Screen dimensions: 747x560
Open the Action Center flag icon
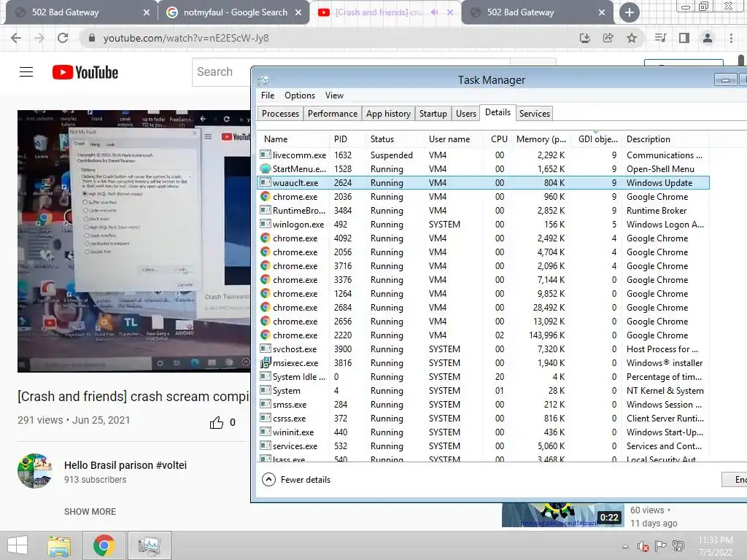coord(661,546)
